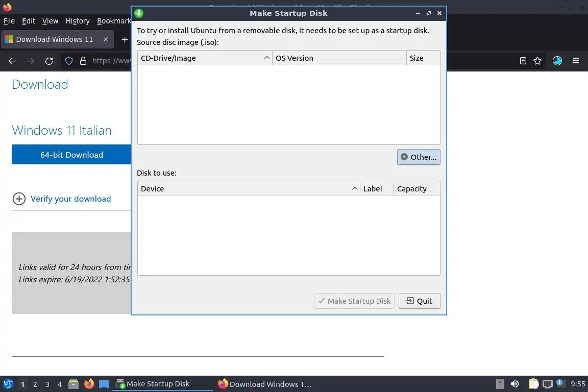Viewport: 588px width, 392px height.
Task: Reload the Firefox page
Action: coord(49,61)
